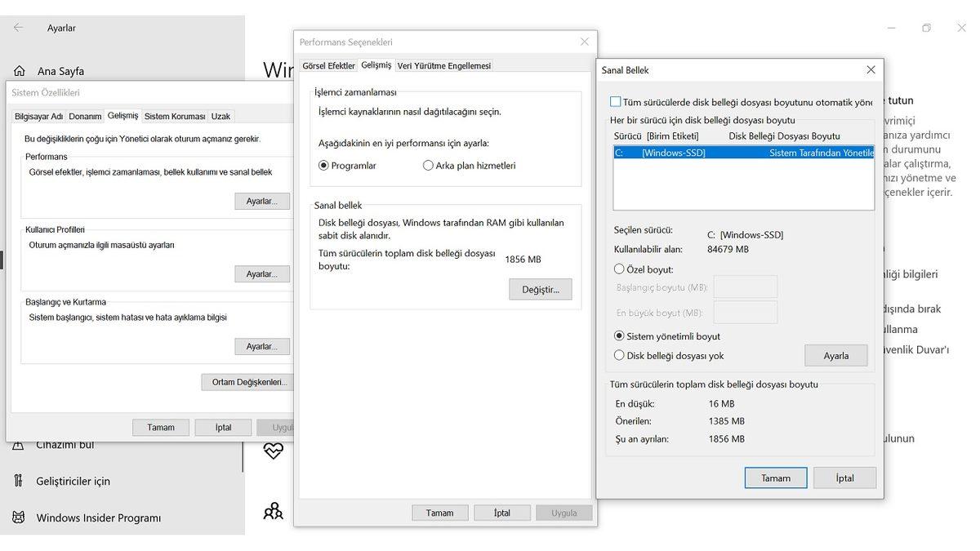Open Ortam Değişkenleri... button
This screenshot has width=980, height=551.
tap(248, 382)
